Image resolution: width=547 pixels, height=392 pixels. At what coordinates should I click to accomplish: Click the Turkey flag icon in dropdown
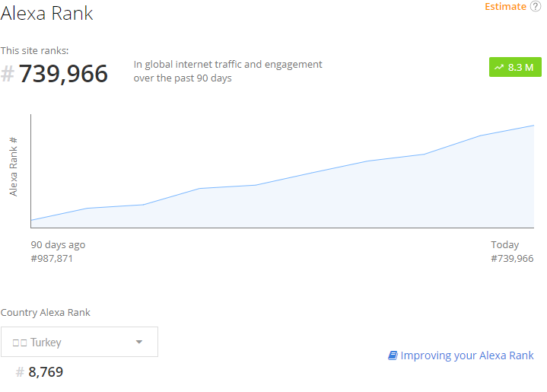pyautogui.click(x=20, y=343)
